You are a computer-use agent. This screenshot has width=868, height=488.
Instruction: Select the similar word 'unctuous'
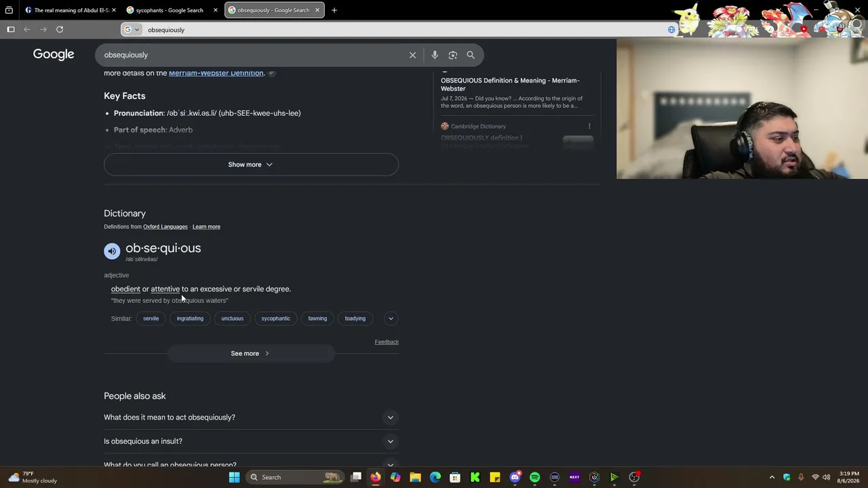pyautogui.click(x=232, y=319)
